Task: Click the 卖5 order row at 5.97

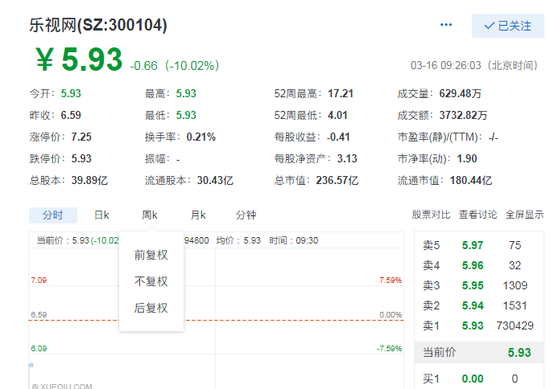Action: (x=479, y=245)
